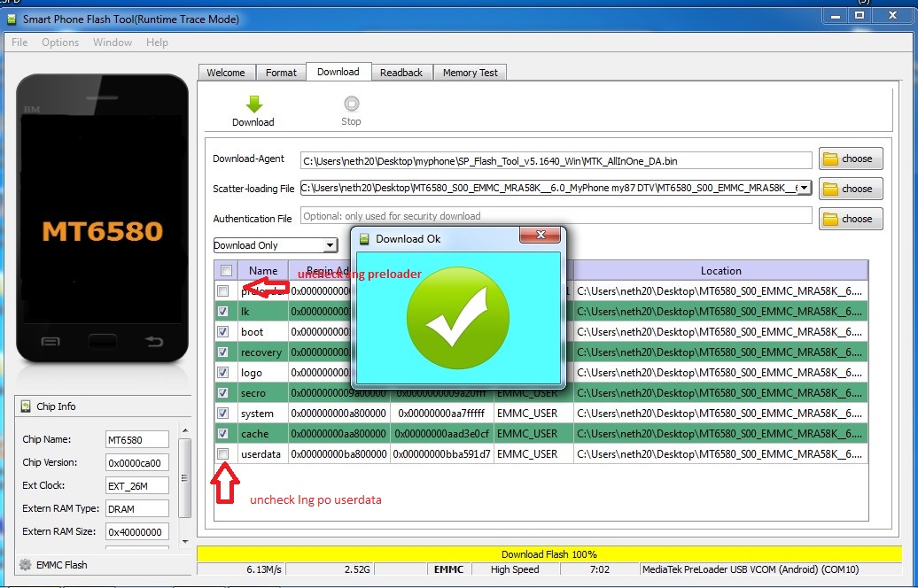The image size is (918, 588).
Task: Click the MediaTek PreLoader USB VCOM status text
Action: [751, 569]
